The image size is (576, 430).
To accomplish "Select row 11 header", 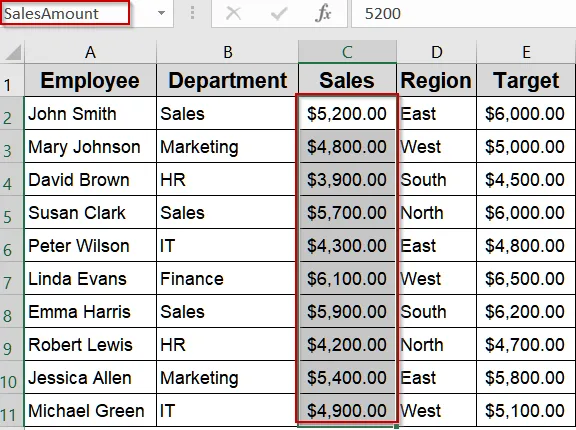I will pyautogui.click(x=12, y=411).
